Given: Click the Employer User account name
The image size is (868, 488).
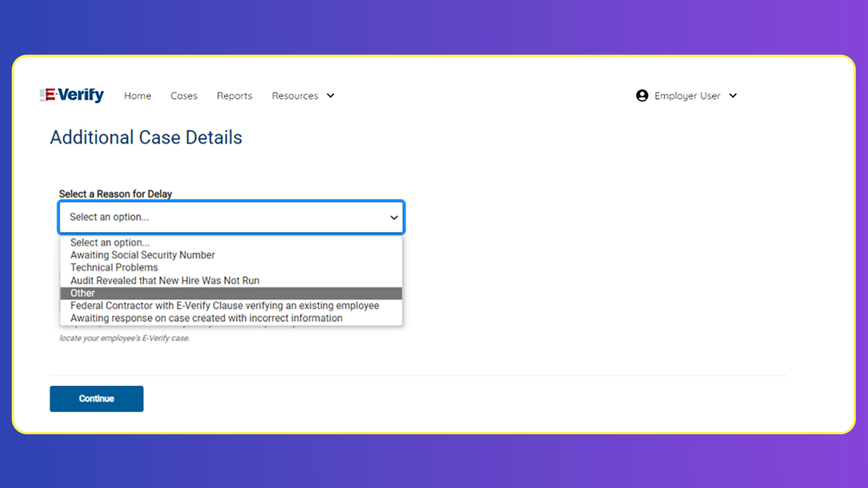Looking at the screenshot, I should (x=687, y=96).
